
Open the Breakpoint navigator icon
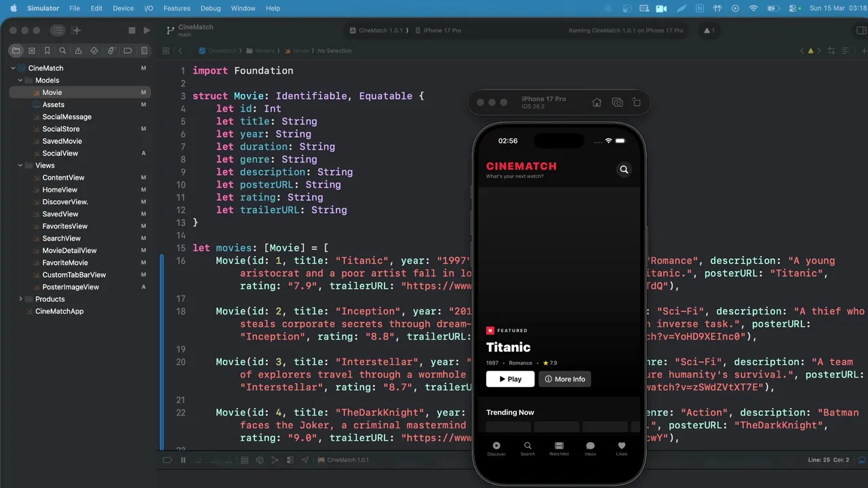pos(127,51)
